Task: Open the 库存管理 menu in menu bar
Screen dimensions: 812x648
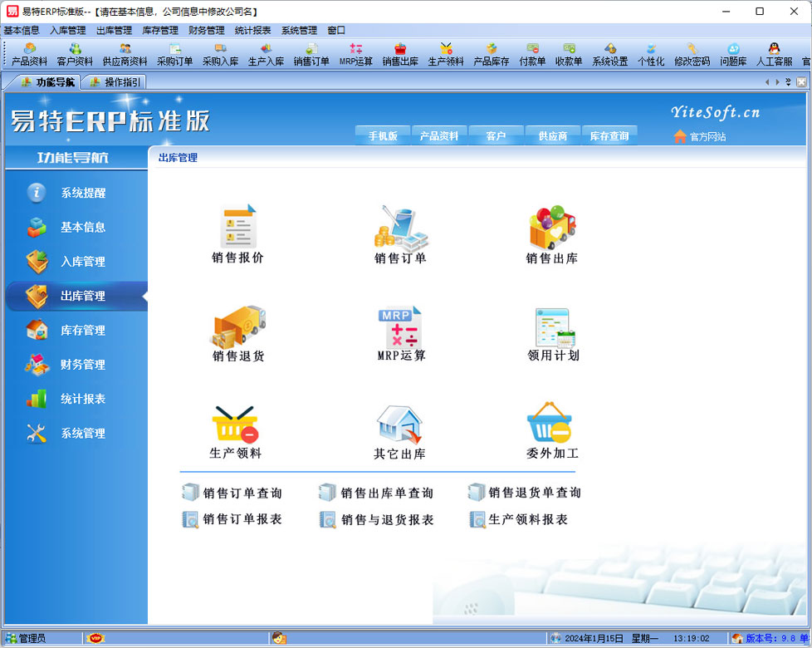Action: [x=160, y=31]
